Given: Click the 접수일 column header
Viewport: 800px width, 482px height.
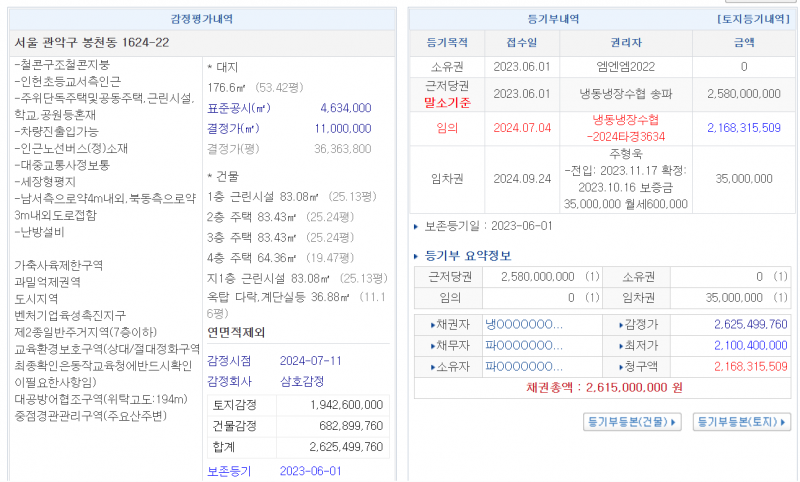Looking at the screenshot, I should [x=522, y=43].
